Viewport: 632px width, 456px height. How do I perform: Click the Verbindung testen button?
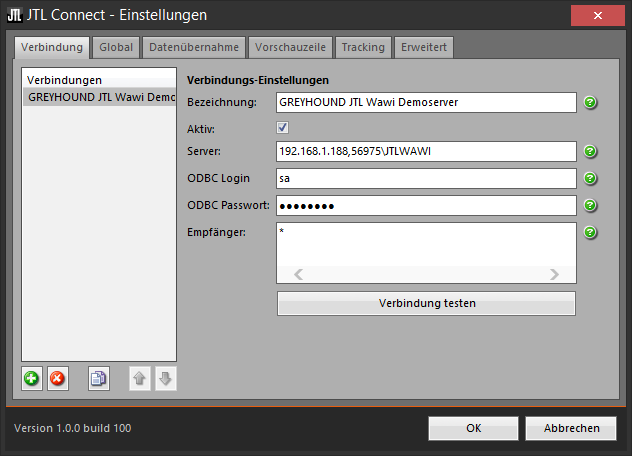[426, 303]
